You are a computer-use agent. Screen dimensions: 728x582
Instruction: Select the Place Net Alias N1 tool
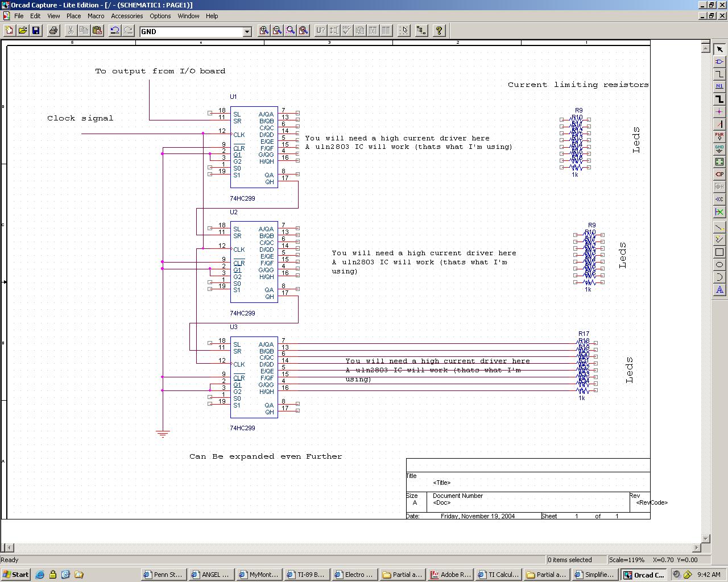[x=719, y=86]
